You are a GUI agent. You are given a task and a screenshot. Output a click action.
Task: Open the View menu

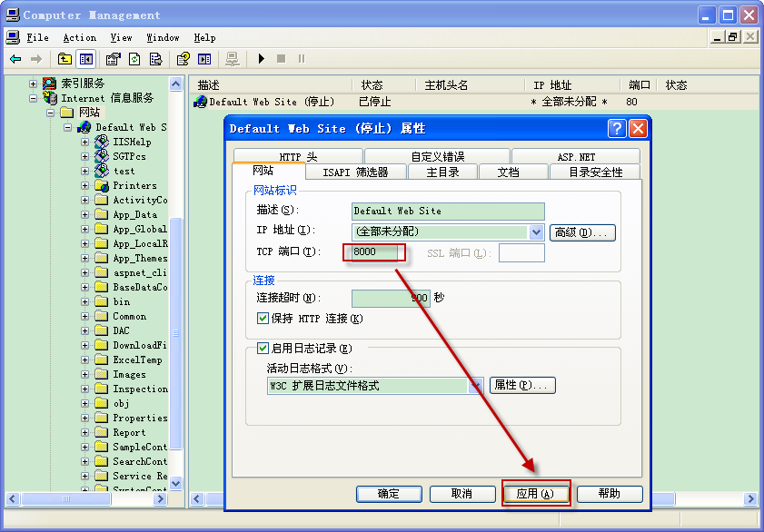pos(121,37)
